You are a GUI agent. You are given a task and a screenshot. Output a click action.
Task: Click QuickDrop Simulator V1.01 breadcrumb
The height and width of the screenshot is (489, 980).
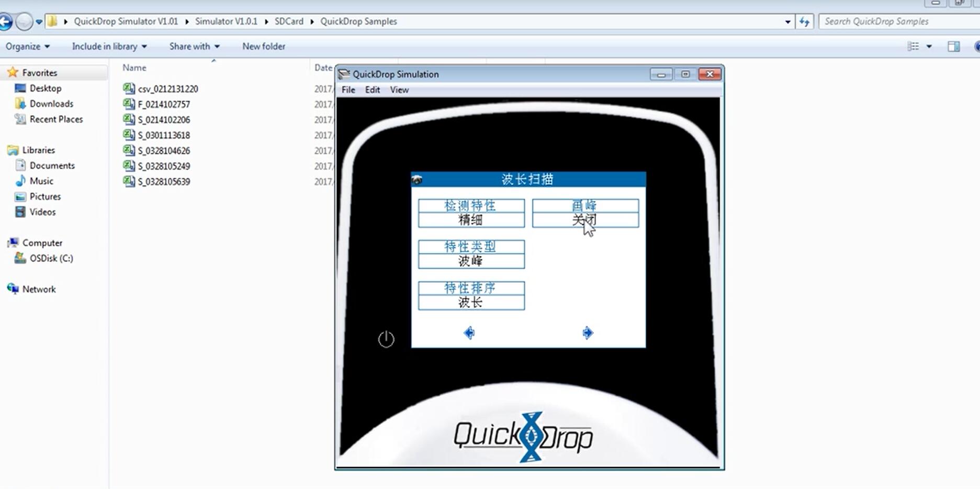pyautogui.click(x=126, y=21)
